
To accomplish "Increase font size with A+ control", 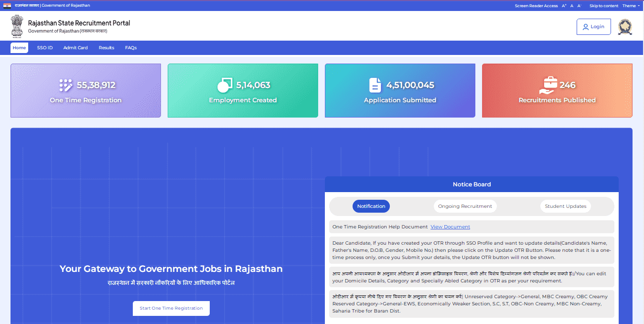I will (x=564, y=6).
